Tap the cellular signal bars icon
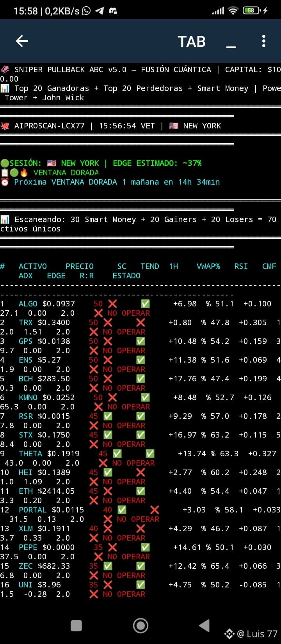Image resolution: width=281 pixels, height=644 pixels. (x=218, y=11)
